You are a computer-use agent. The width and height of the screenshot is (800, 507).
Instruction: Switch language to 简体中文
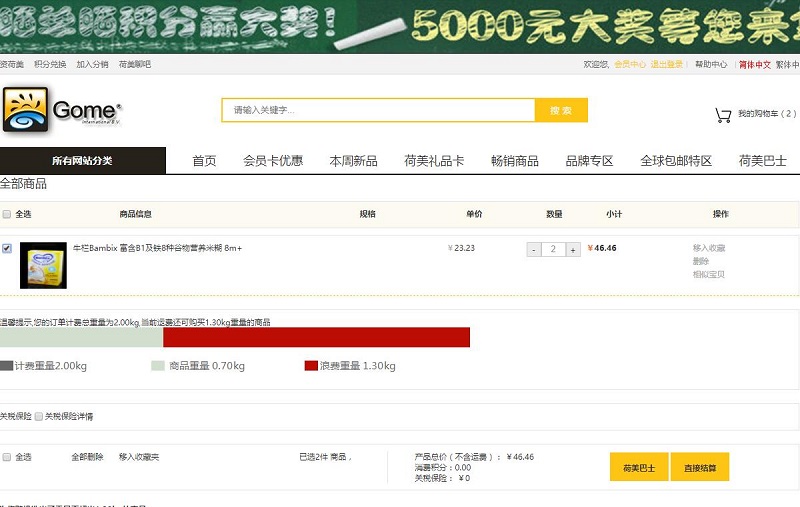coord(755,65)
